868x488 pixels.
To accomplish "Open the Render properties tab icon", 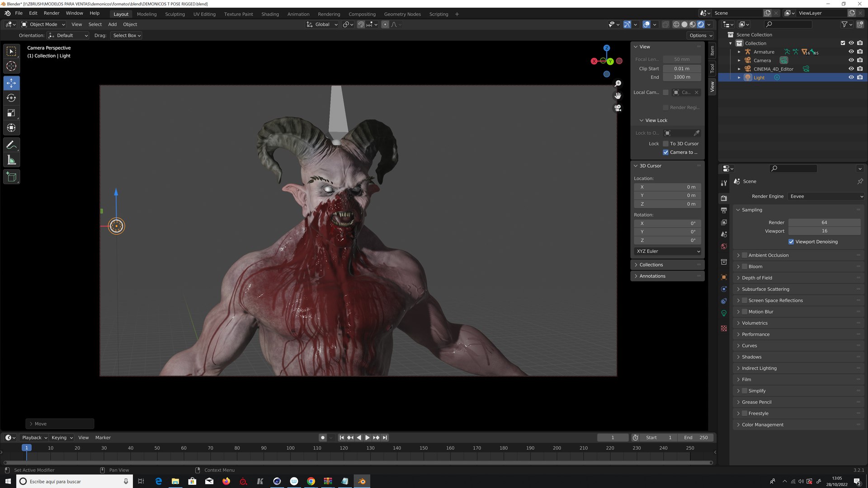I will [x=724, y=198].
